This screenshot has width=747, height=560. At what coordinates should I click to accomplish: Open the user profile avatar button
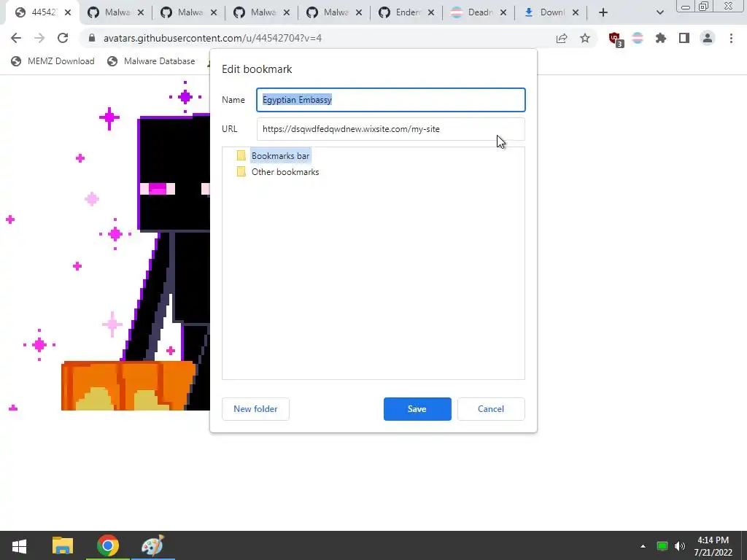[708, 38]
